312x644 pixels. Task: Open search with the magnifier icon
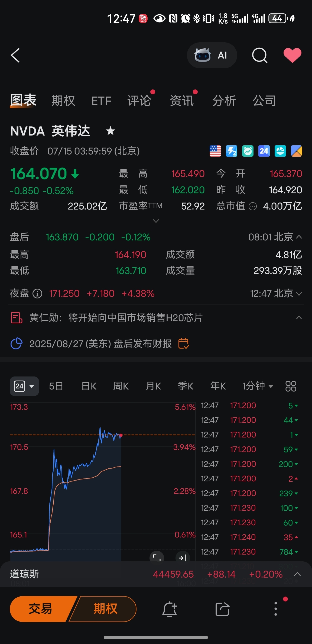(259, 55)
